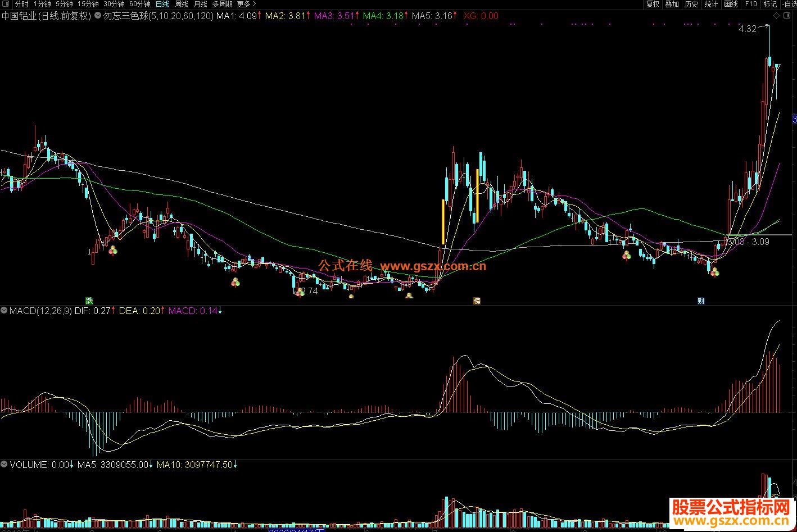Switch to the 月线 monthly period
The width and height of the screenshot is (797, 532).
coord(201,4)
